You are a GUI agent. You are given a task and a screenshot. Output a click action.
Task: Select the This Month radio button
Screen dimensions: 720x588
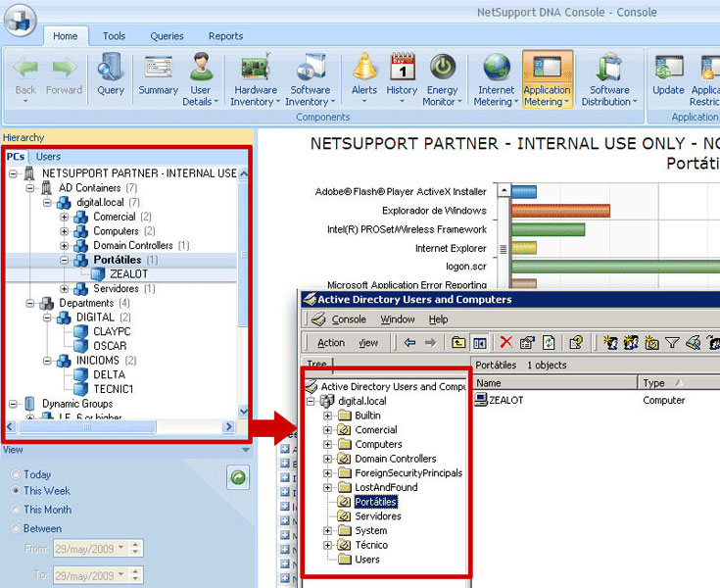pyautogui.click(x=16, y=509)
